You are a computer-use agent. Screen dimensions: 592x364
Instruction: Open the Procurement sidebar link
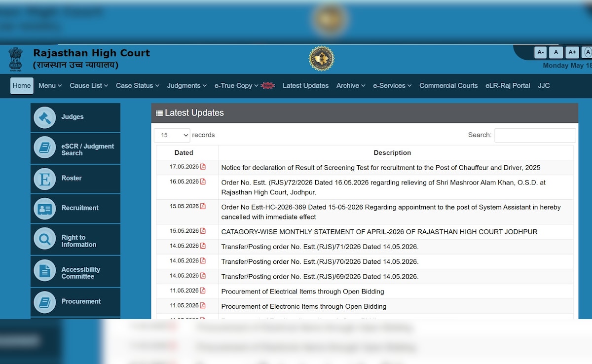point(75,302)
